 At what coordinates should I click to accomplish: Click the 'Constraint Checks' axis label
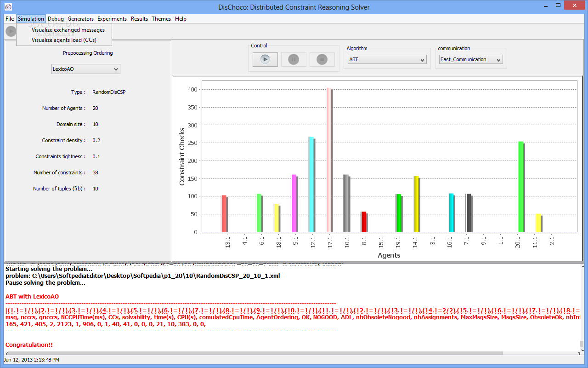[x=182, y=156]
